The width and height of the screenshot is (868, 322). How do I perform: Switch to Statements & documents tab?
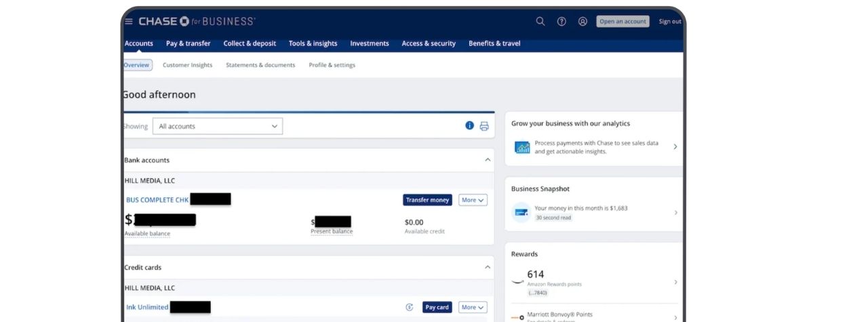point(260,65)
